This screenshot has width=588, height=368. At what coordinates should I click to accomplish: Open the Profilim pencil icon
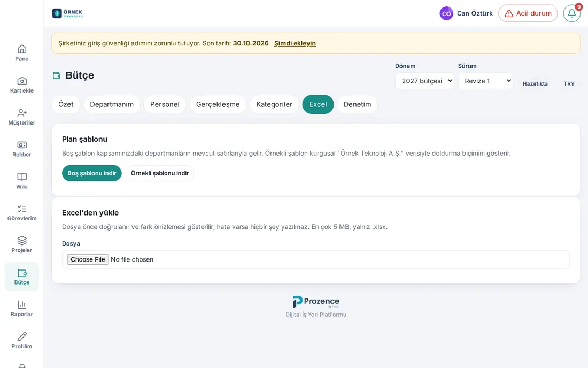point(22,336)
